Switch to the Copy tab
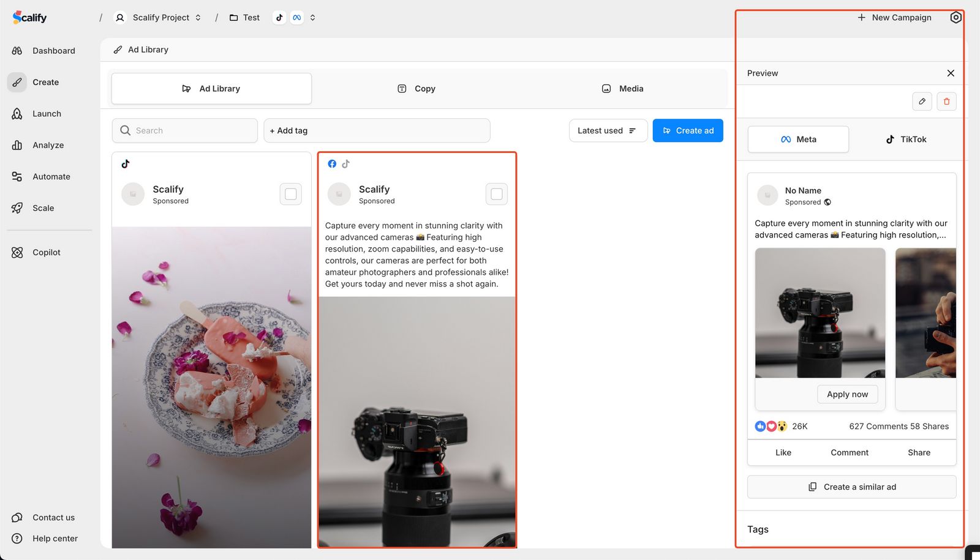This screenshot has width=980, height=560. (x=417, y=89)
